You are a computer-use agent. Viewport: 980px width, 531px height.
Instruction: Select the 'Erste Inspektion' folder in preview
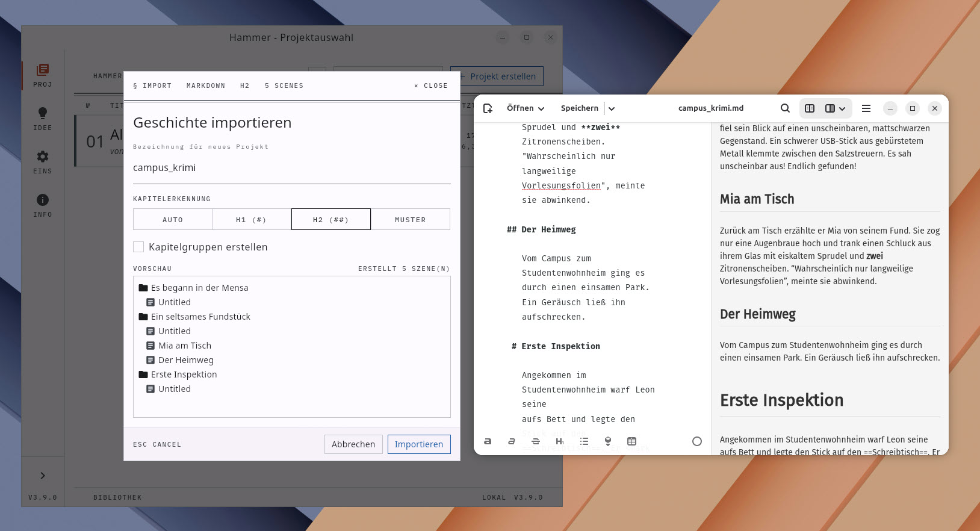point(178,374)
